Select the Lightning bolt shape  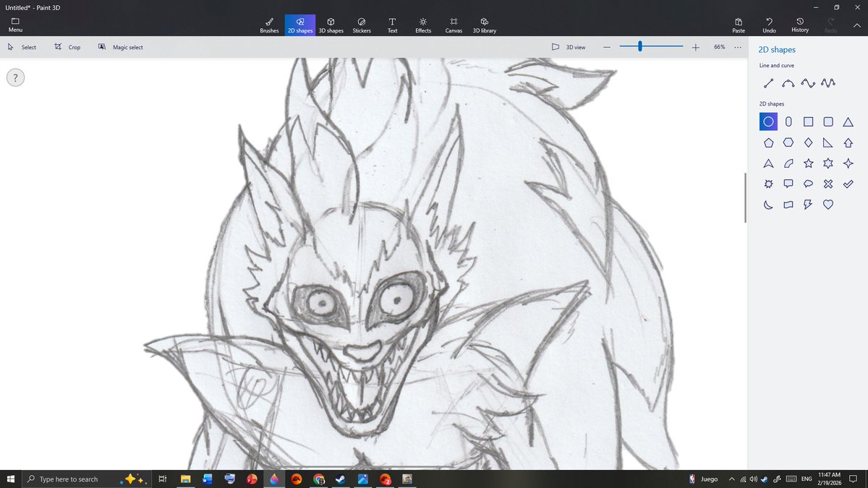pyautogui.click(x=809, y=205)
